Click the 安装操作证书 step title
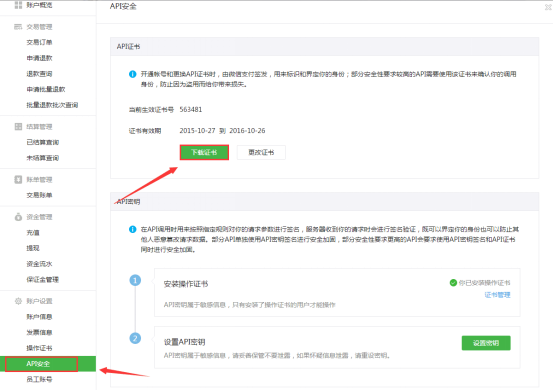 coord(186,284)
